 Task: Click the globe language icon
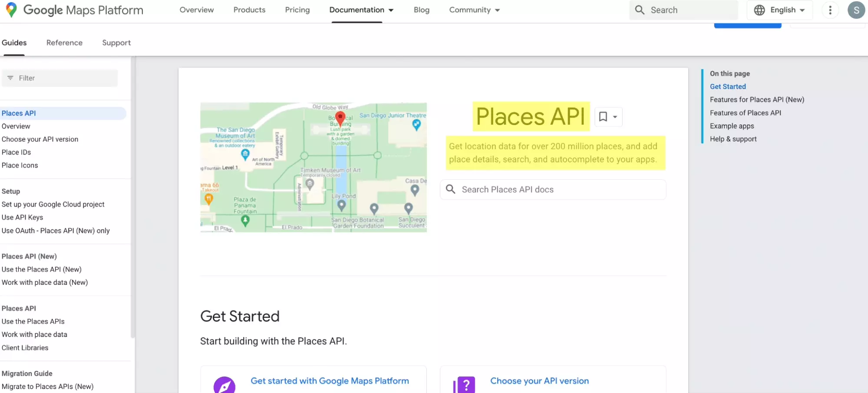pos(759,10)
